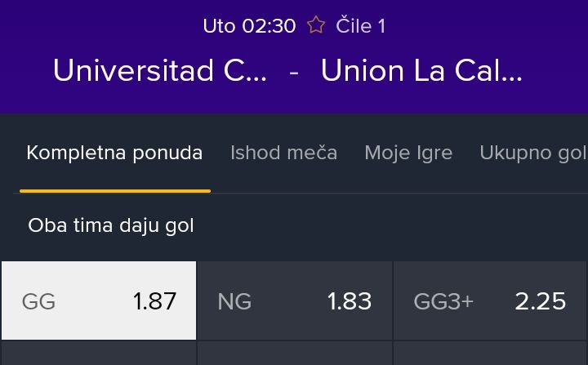Show the Ukupno gol tab
Viewport: 588px width, 365px height.
(532, 153)
